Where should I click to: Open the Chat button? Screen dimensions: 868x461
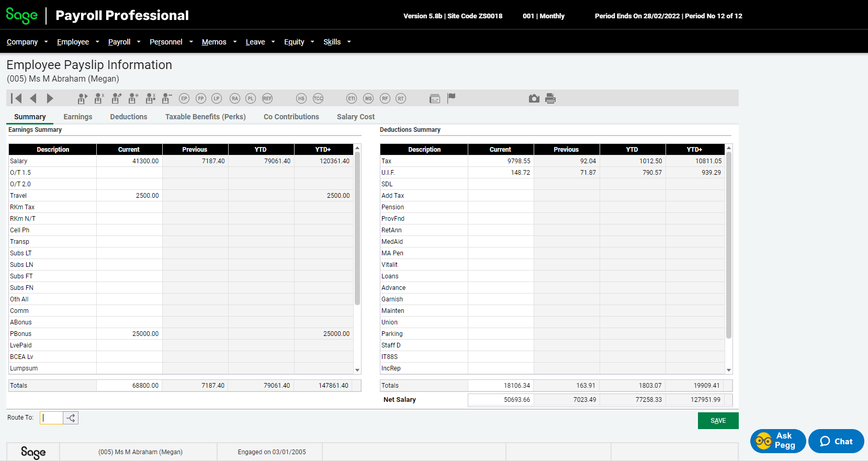(836, 441)
